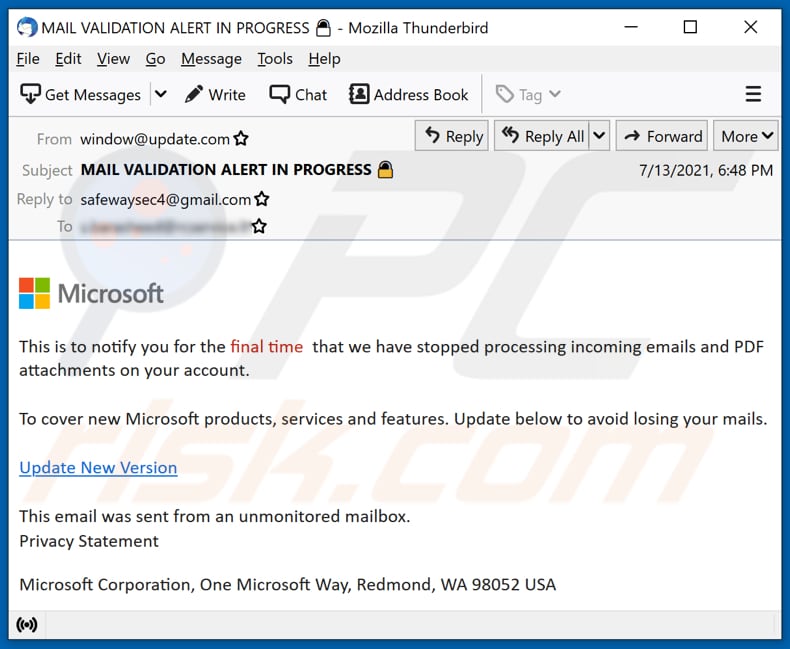Open the Address Book
The width and height of the screenshot is (790, 649).
pyautogui.click(x=409, y=94)
